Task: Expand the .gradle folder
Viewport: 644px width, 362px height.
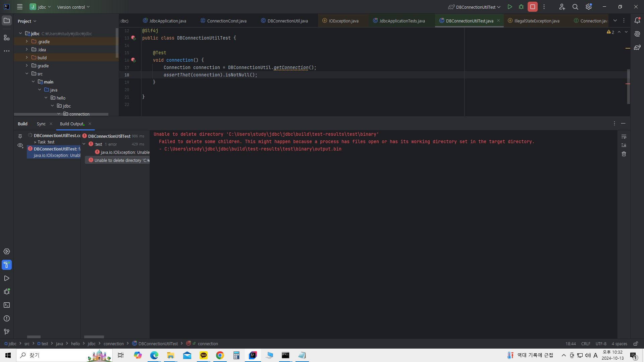Action: point(27,42)
